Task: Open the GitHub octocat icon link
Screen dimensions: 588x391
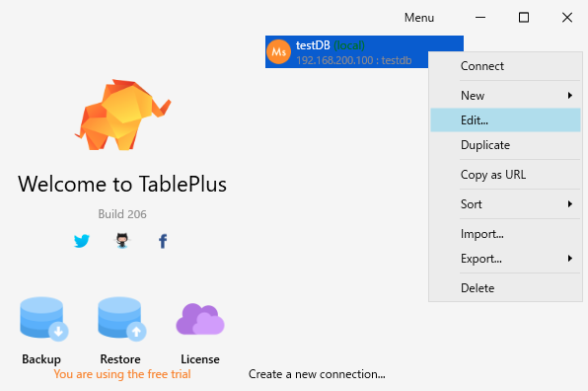Action: pyautogui.click(x=122, y=241)
